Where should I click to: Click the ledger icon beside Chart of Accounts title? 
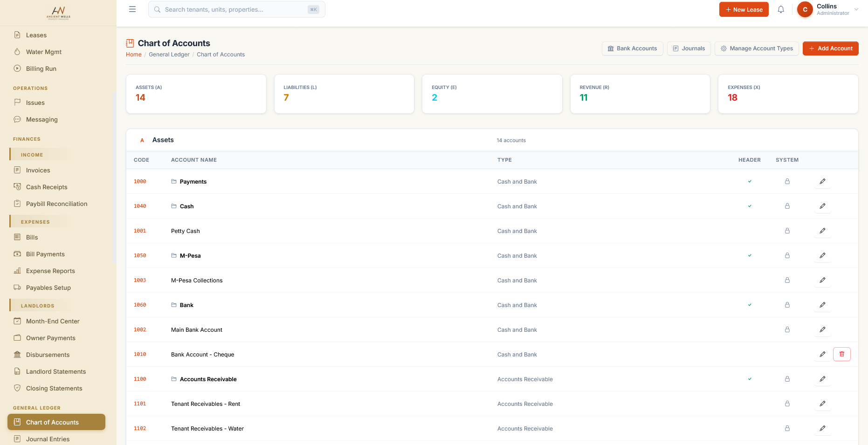(x=130, y=43)
